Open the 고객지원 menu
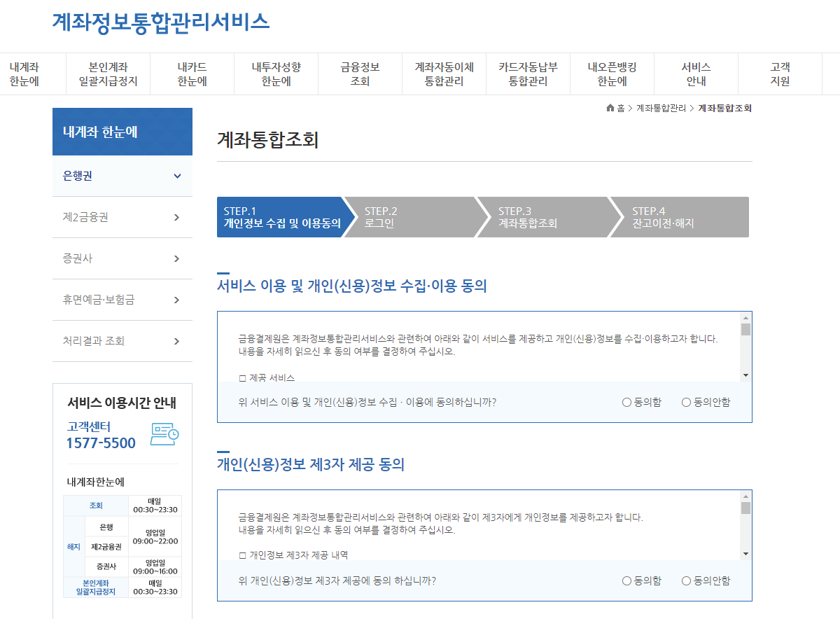The image size is (840, 619). tap(780, 74)
